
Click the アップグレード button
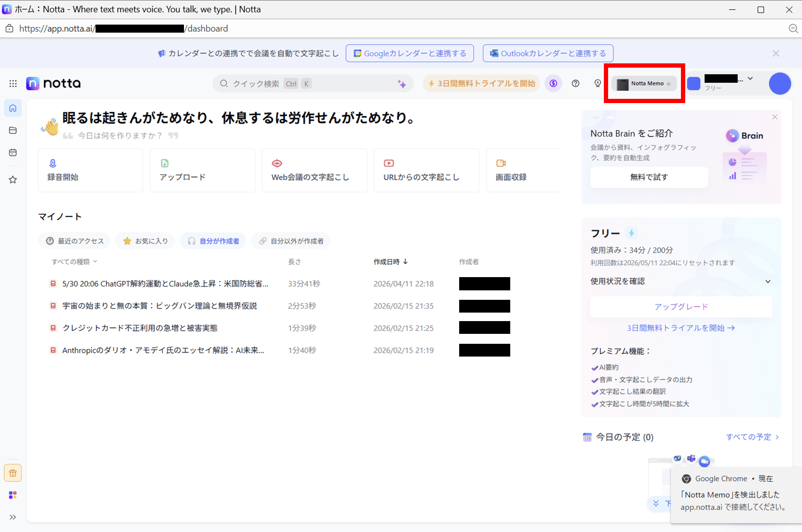pyautogui.click(x=681, y=307)
